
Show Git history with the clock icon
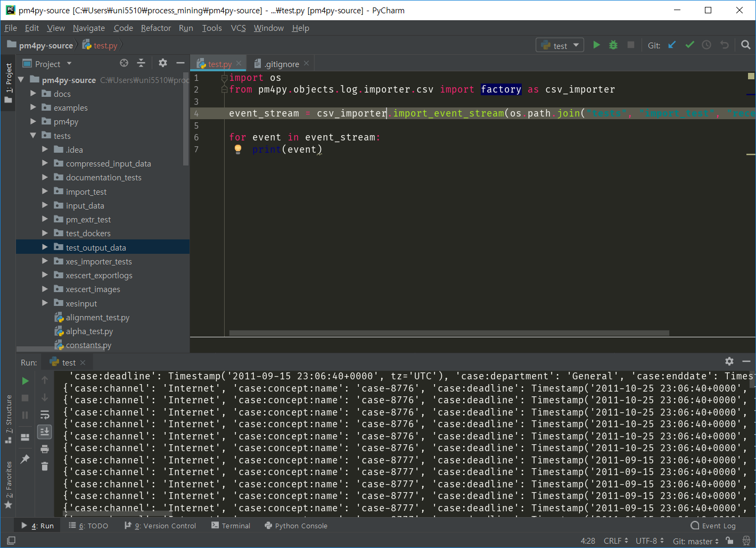[706, 45]
